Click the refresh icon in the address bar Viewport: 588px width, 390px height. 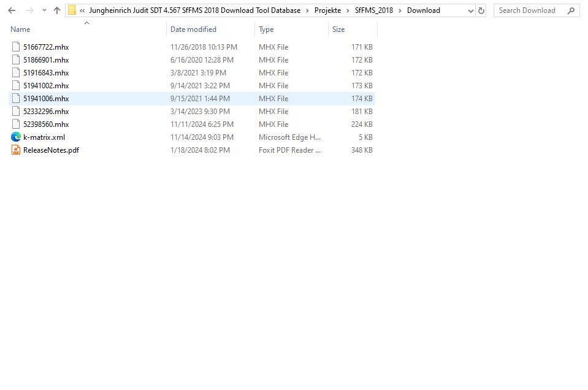pos(480,10)
